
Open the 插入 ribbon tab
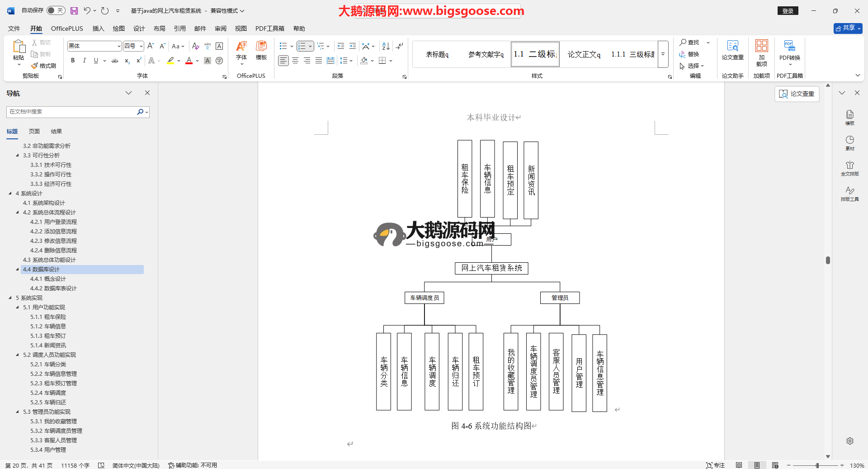click(x=98, y=28)
